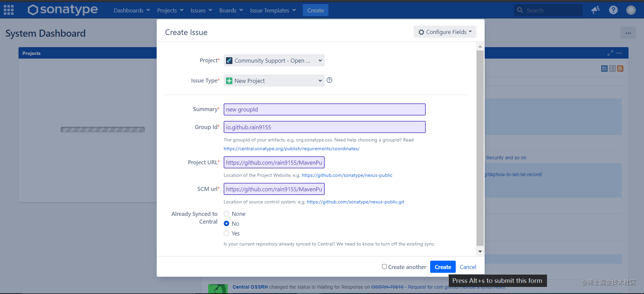Open the coordinates requirements link
Image resolution: width=644 pixels, height=294 pixels.
(x=291, y=149)
